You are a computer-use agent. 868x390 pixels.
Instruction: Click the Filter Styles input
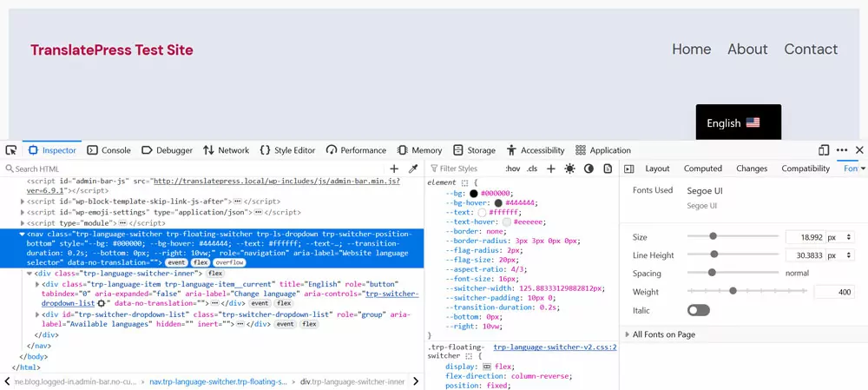coord(464,169)
